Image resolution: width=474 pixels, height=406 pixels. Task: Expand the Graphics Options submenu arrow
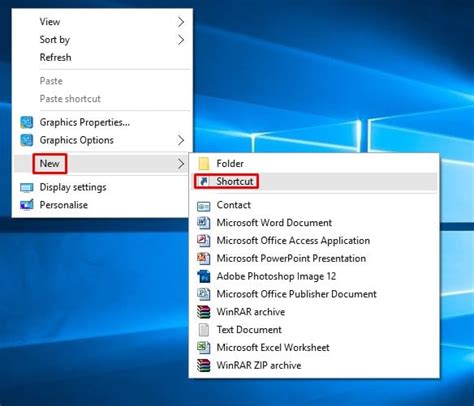pyautogui.click(x=181, y=140)
